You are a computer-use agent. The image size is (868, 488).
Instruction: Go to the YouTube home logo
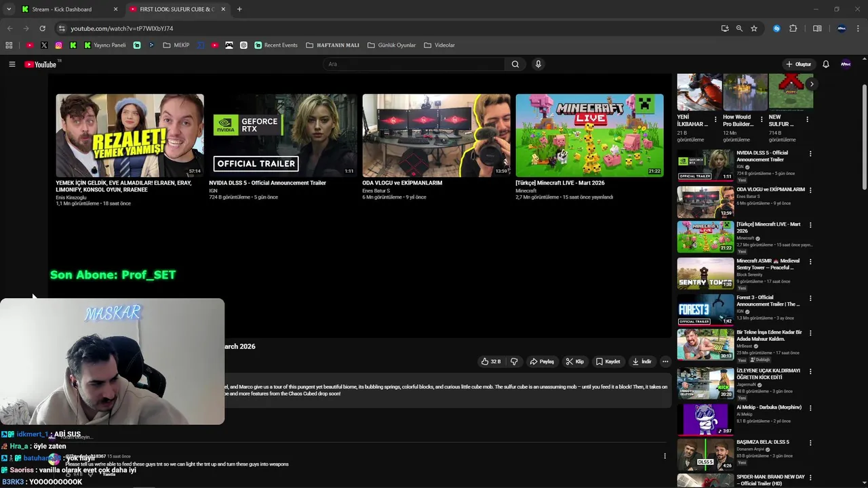41,64
